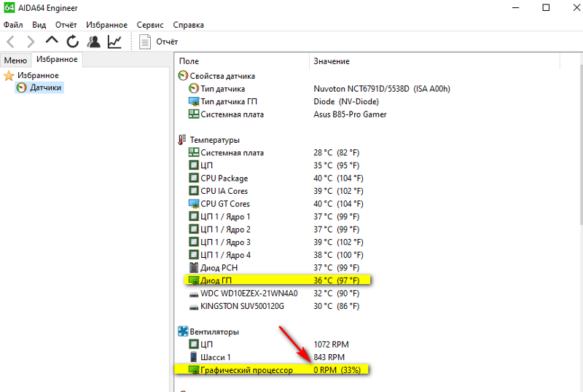This screenshot has height=392, width=583.
Task: Select the 36 °C (97 °F) Диод ГП value
Action: pyautogui.click(x=337, y=281)
